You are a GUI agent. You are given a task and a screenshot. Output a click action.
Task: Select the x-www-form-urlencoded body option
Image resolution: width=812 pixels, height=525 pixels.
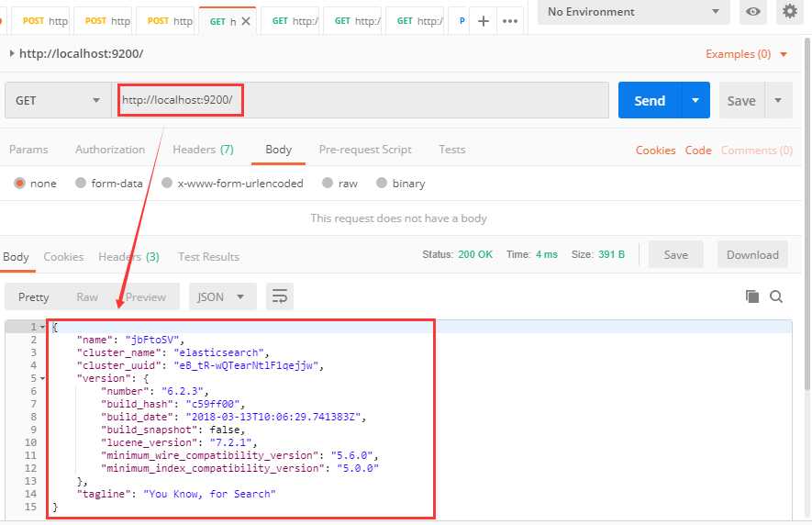(x=167, y=183)
